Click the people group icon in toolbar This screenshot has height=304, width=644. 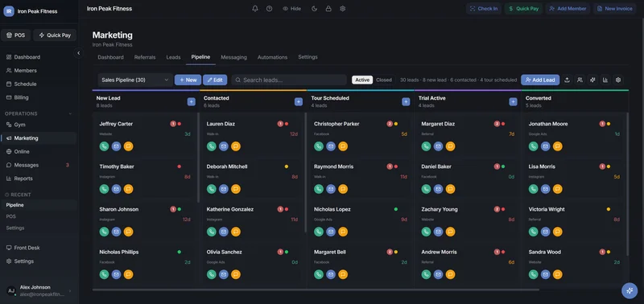click(580, 80)
